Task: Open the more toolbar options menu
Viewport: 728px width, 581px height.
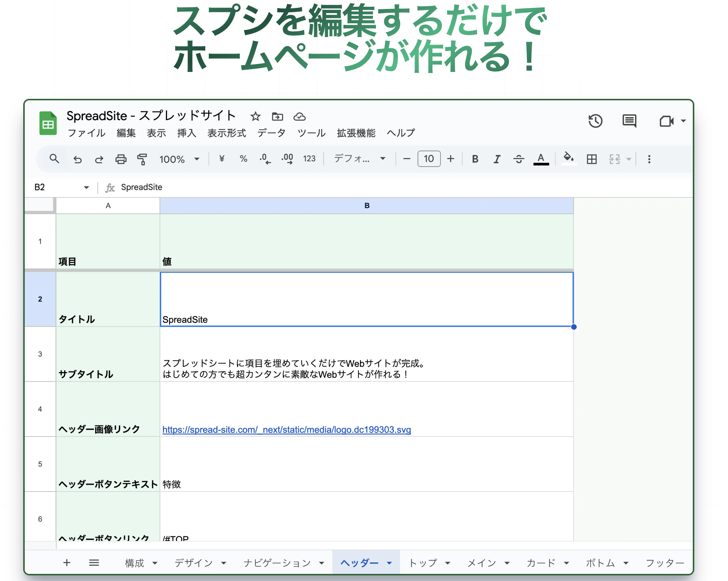Action: tap(649, 159)
